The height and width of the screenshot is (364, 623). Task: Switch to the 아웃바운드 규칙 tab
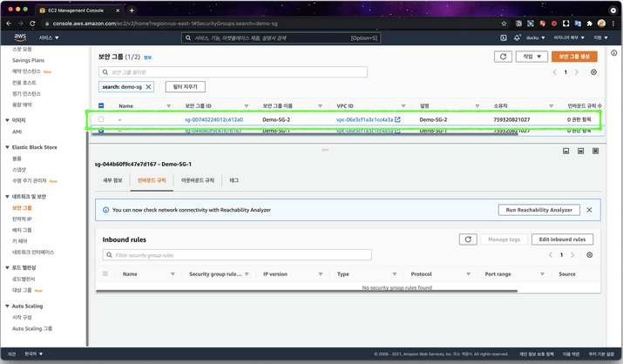pyautogui.click(x=197, y=180)
